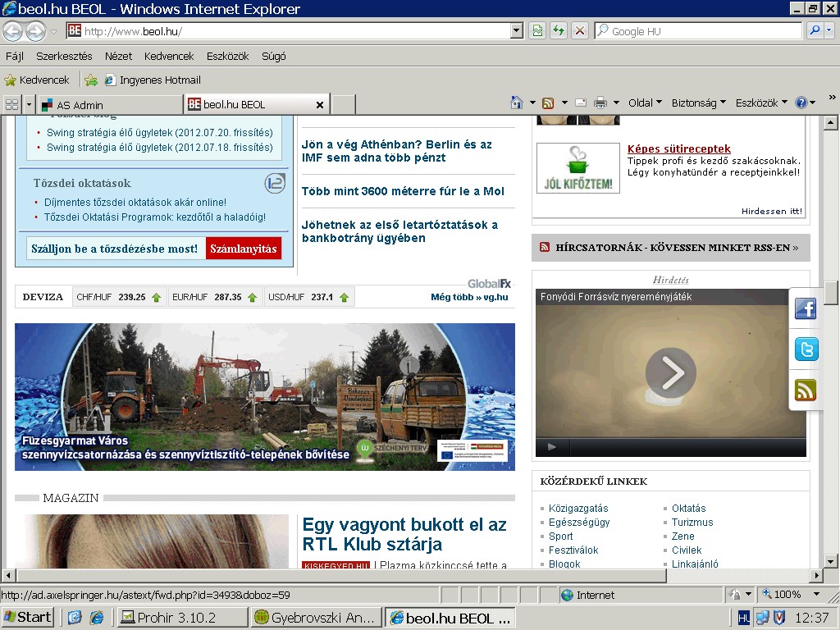
Task: Click the browser Back arrow button
Action: (13, 32)
